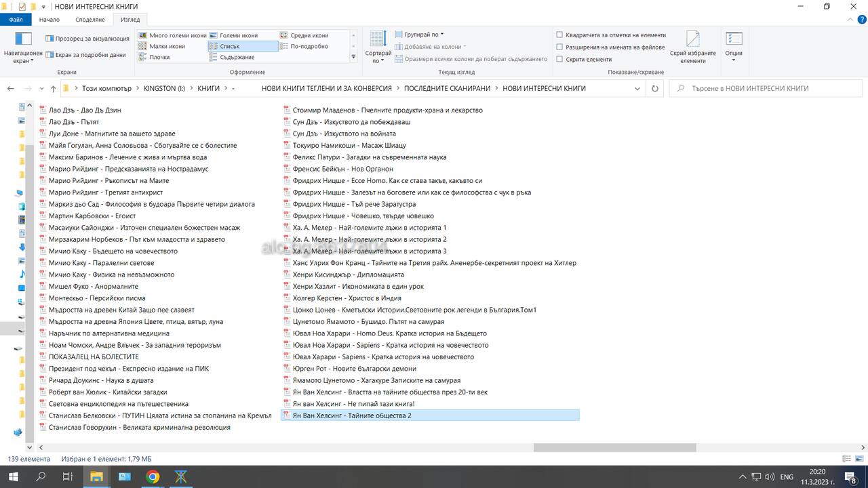This screenshot has height=488, width=868.
Task: Select Много големи икони layout
Action: point(172,35)
